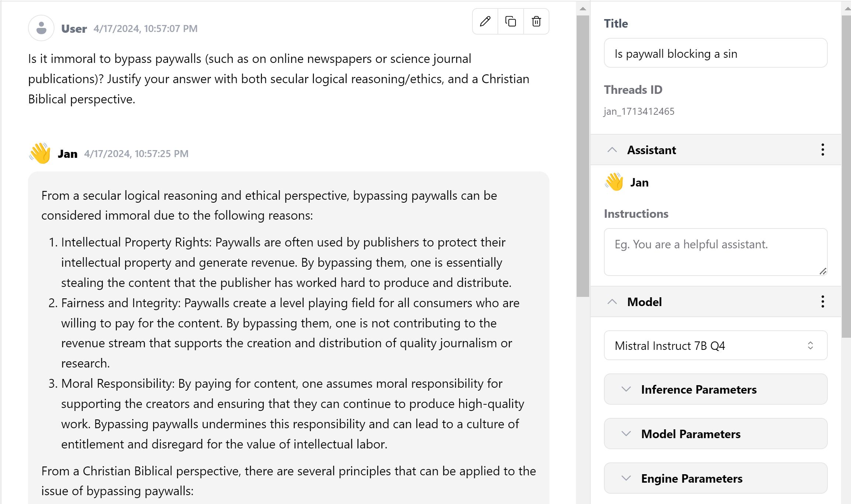Click Jan waving hand icon in Assistant panel
This screenshot has width=851, height=504.
pyautogui.click(x=614, y=182)
